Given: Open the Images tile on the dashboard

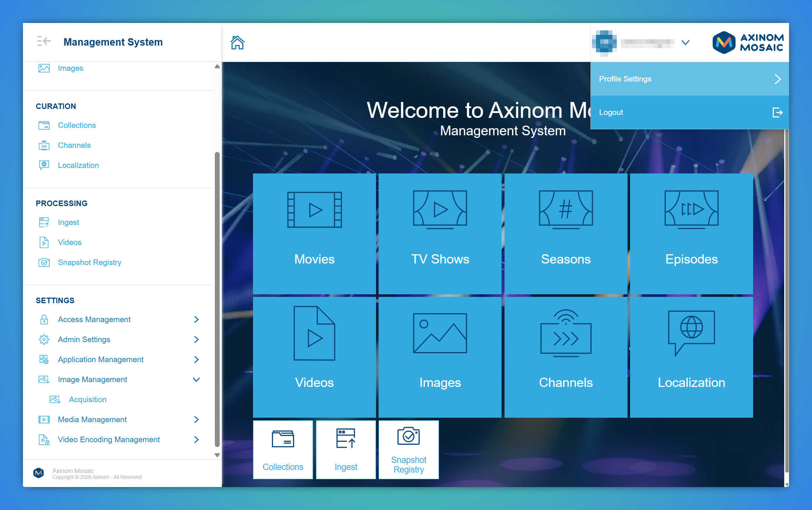Looking at the screenshot, I should pyautogui.click(x=440, y=357).
